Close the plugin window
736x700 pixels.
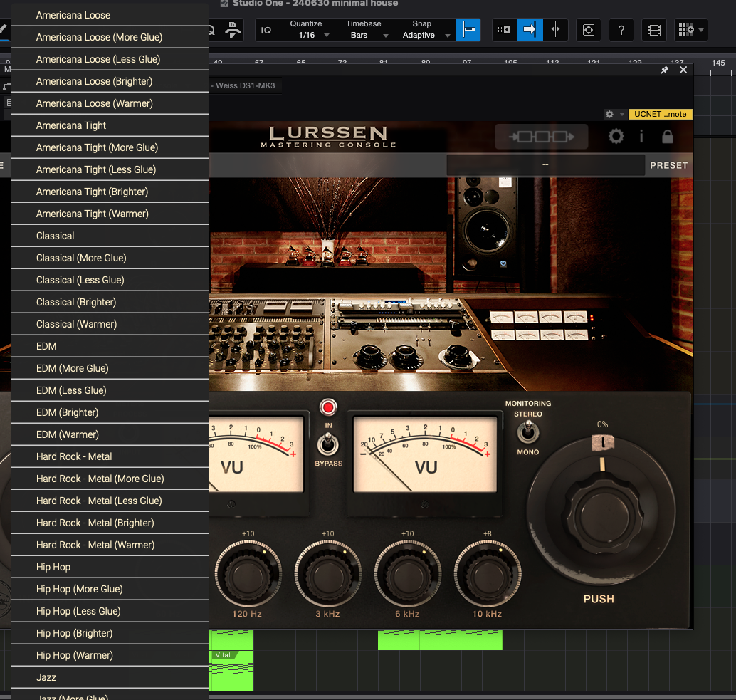point(683,70)
